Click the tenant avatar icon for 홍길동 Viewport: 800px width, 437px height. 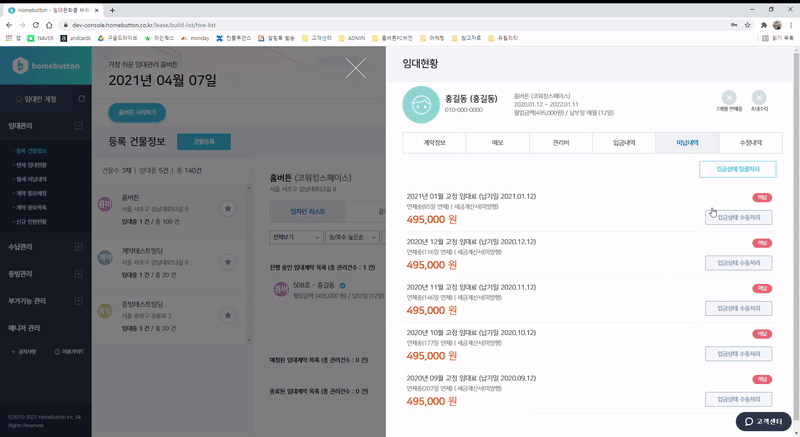click(421, 105)
